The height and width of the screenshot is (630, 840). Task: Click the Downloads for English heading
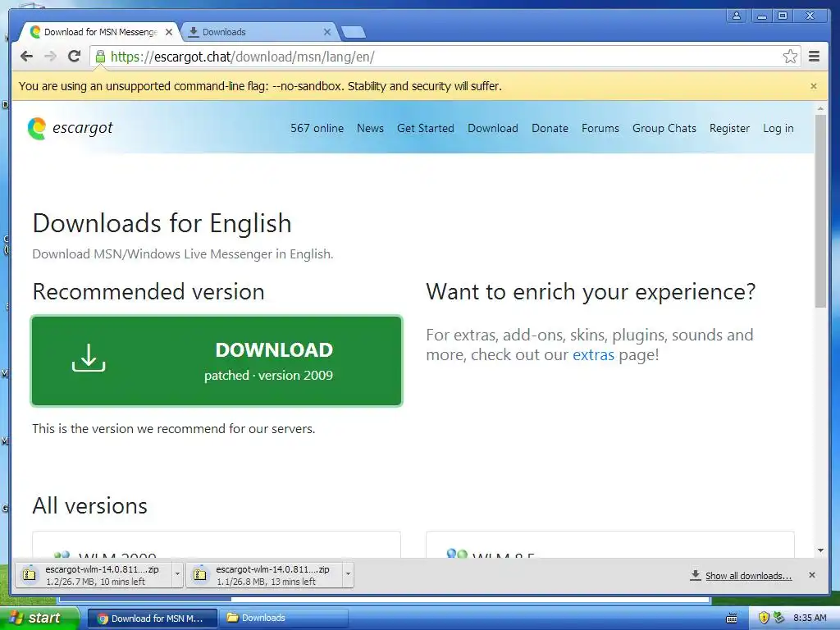162,223
